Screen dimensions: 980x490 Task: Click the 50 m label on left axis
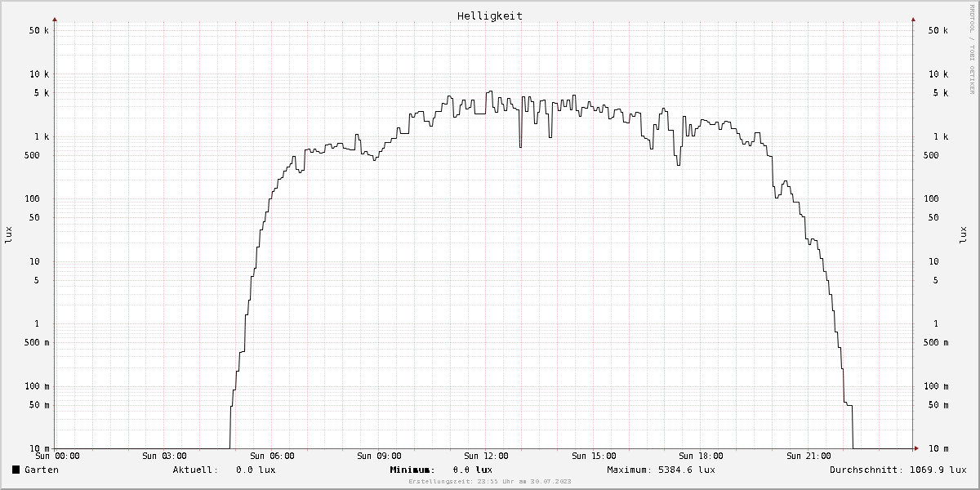39,405
